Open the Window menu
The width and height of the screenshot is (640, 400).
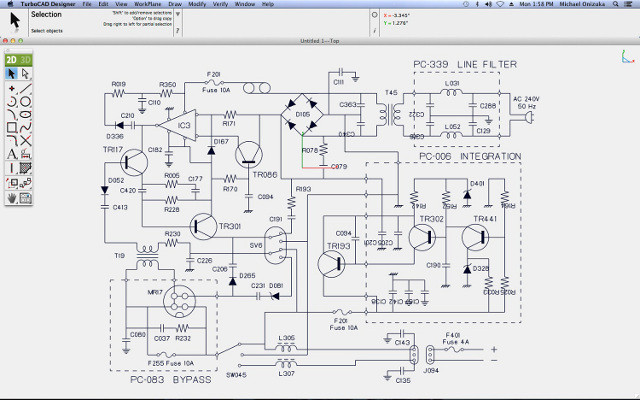[245, 4]
